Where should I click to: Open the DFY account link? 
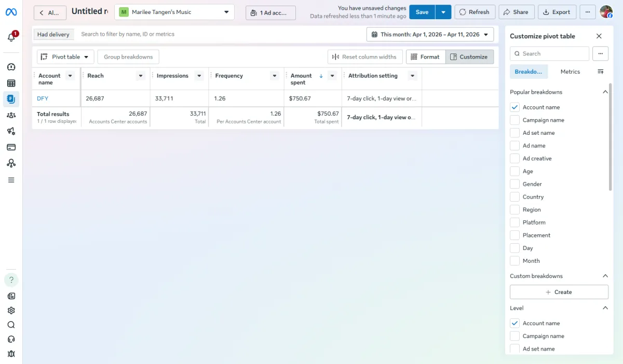click(43, 99)
